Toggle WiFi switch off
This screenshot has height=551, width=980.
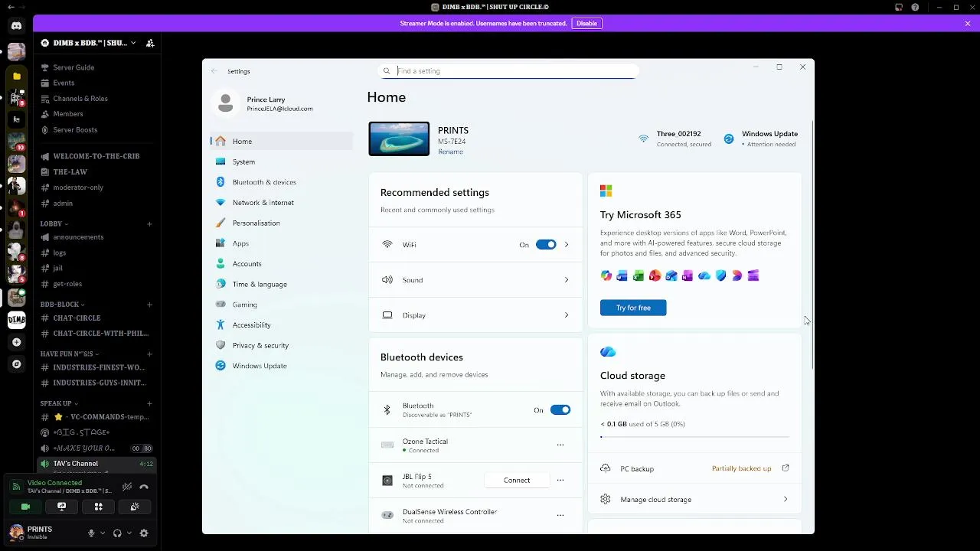(546, 244)
